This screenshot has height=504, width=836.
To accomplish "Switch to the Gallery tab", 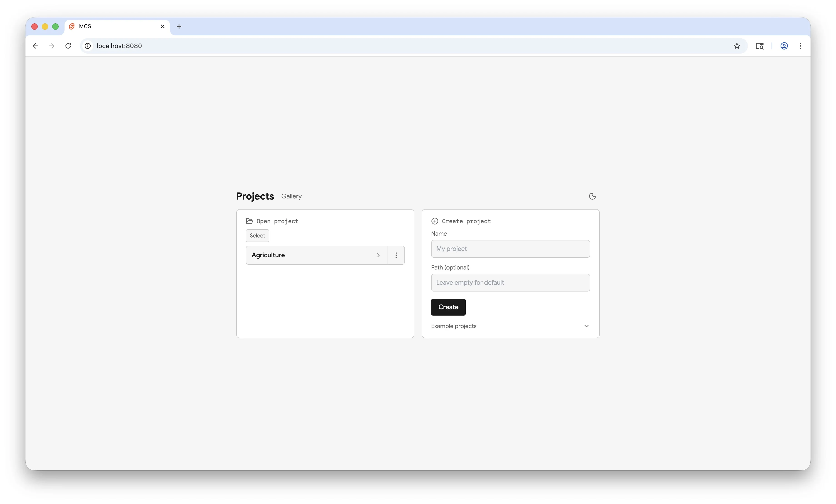I will [x=291, y=196].
